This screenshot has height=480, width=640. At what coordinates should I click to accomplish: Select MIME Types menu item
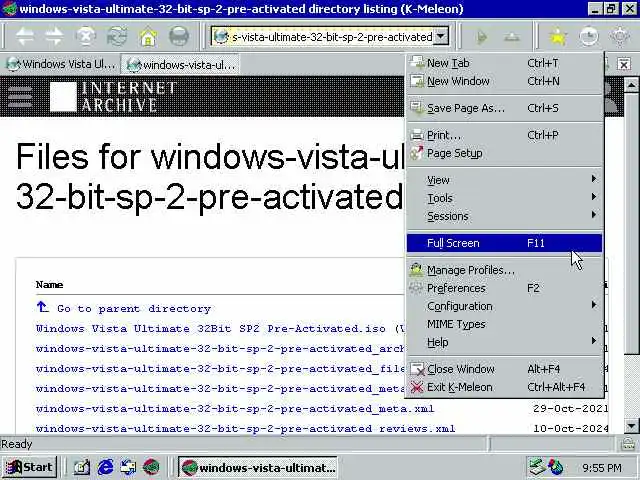point(504,324)
